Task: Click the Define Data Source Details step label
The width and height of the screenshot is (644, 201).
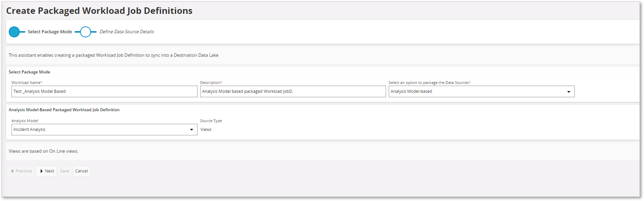Action: pyautogui.click(x=126, y=32)
